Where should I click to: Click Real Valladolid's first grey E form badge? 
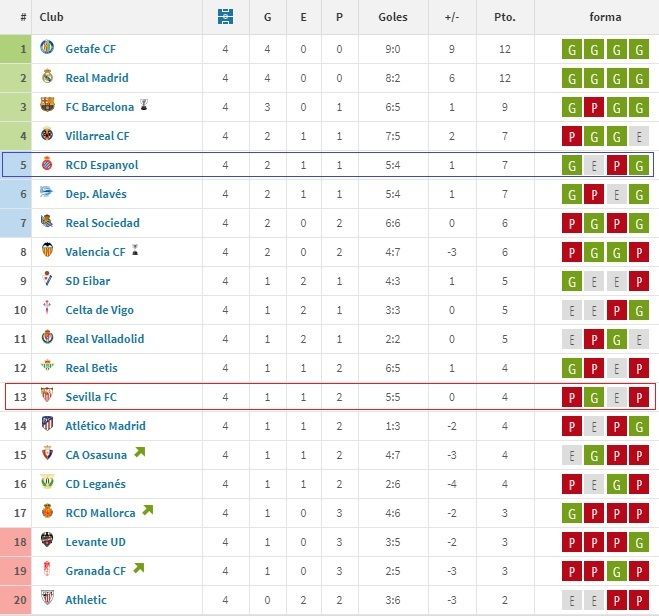(x=571, y=339)
